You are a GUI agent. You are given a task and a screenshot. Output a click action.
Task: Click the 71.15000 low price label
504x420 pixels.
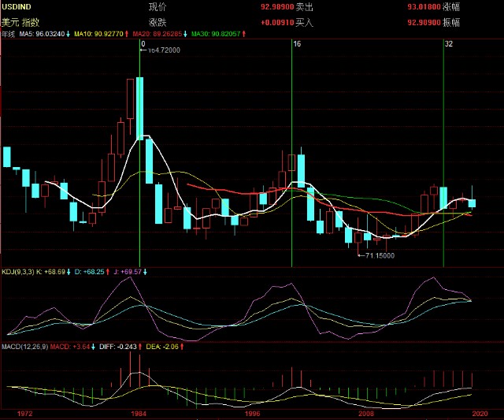coord(380,255)
